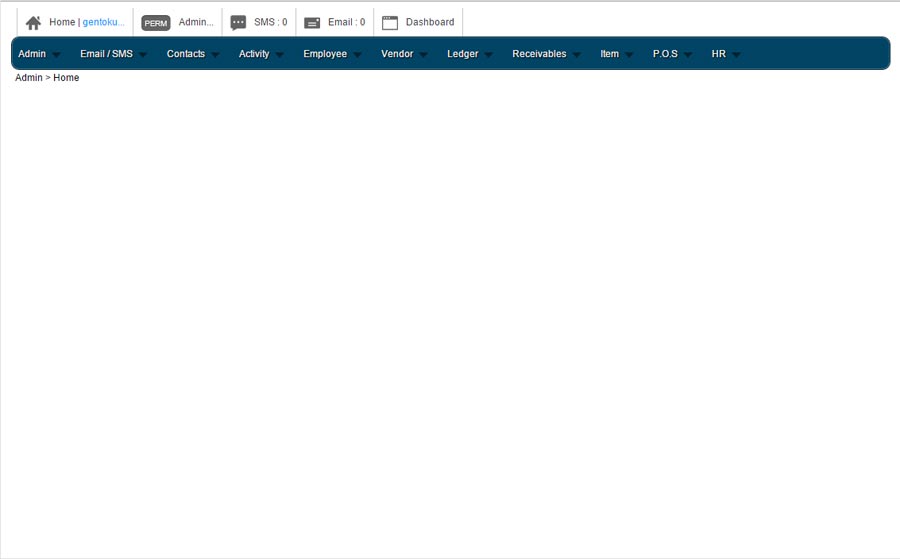Expand the Item dropdown arrow
The height and width of the screenshot is (559, 900).
click(629, 55)
